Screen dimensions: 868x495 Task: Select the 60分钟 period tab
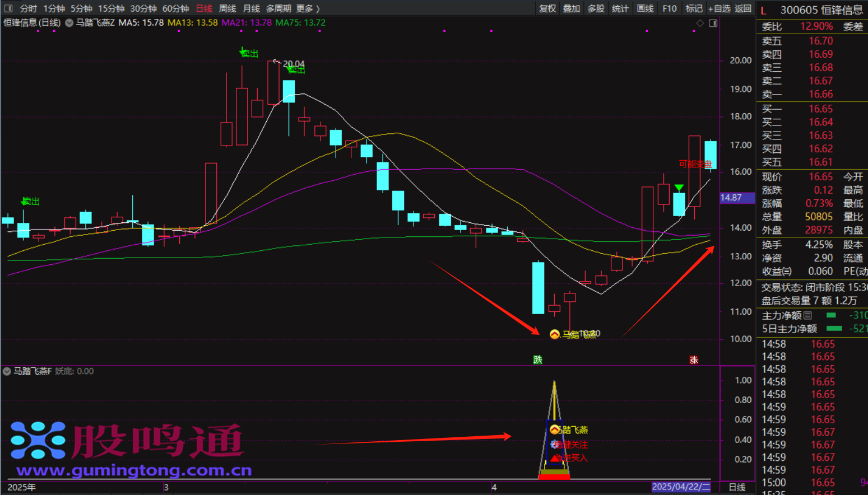tap(175, 8)
